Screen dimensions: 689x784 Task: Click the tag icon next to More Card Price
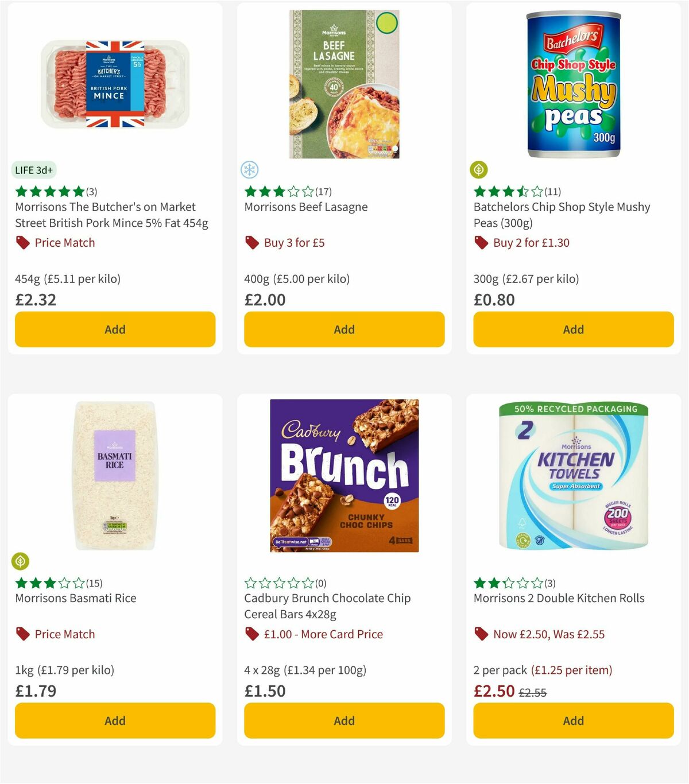point(251,634)
